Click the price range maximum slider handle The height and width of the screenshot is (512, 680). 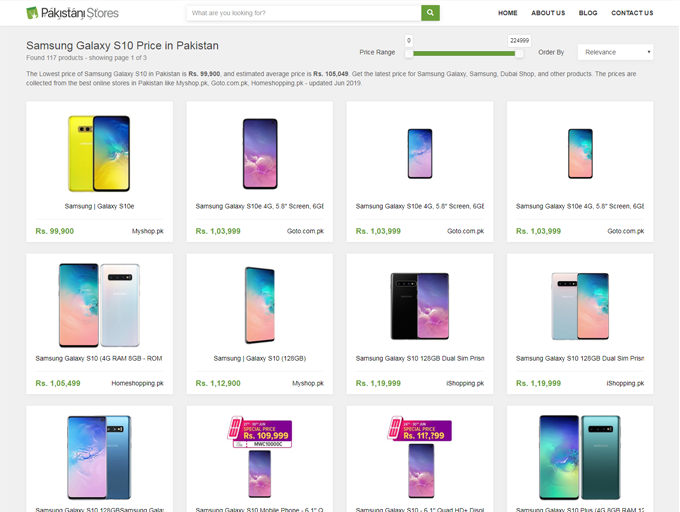pos(519,54)
